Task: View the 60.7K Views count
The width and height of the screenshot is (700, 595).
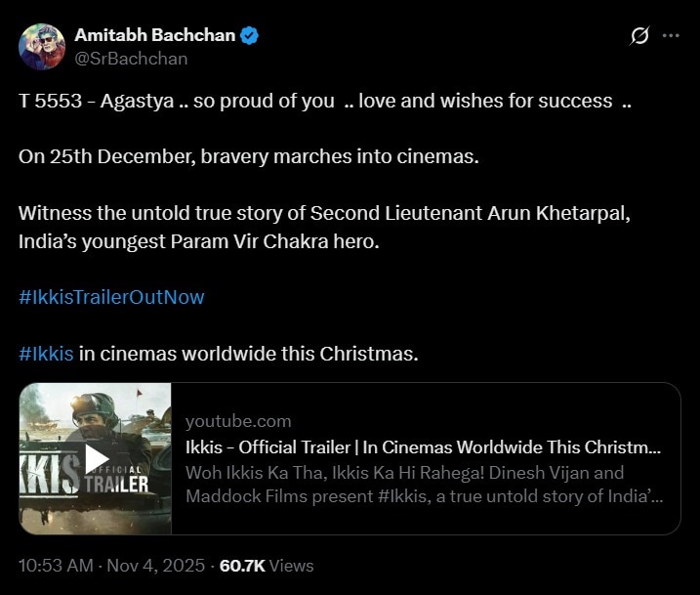Action: 267,566
